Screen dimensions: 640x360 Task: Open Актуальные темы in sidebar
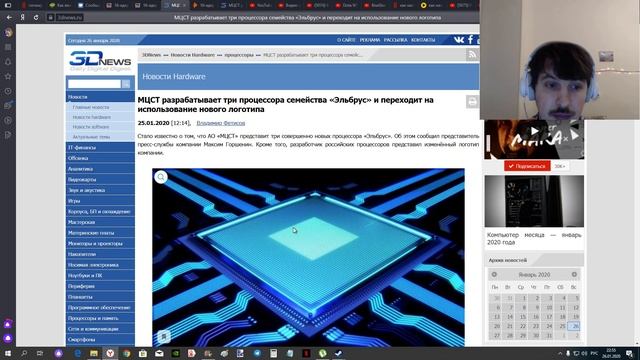pyautogui.click(x=91, y=137)
